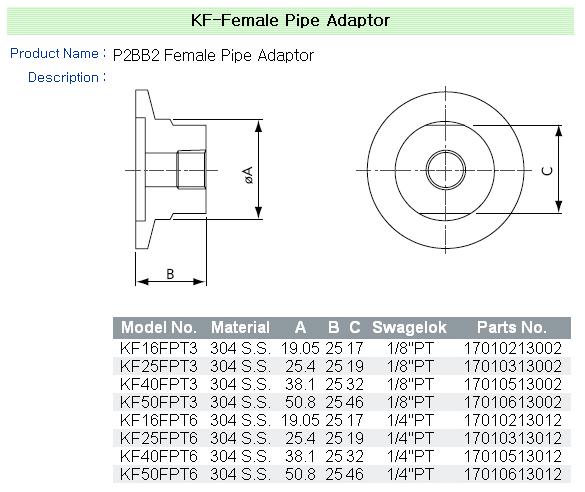Viewport: 585px width, 492px height.
Task: Select model KF25FPT6
Action: pos(159,438)
